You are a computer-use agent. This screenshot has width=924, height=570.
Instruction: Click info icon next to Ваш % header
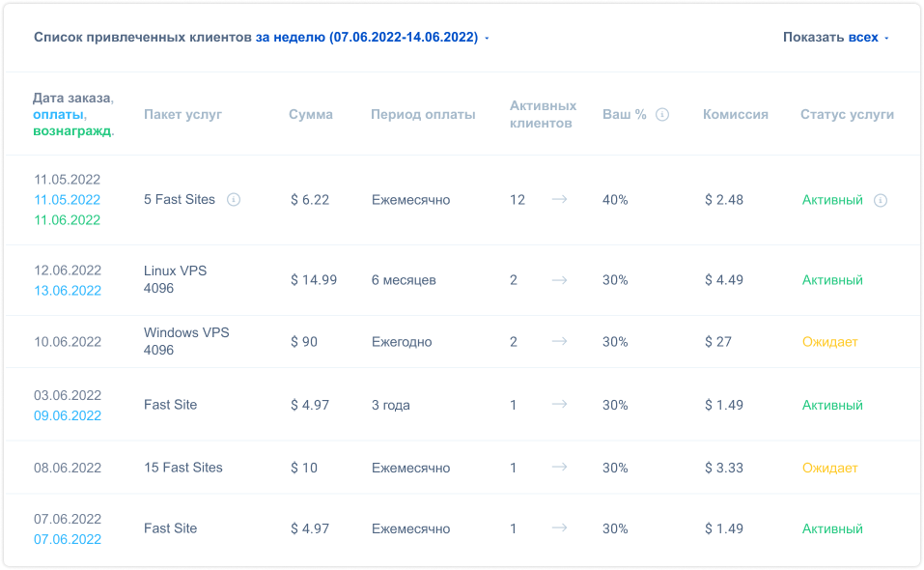pyautogui.click(x=662, y=114)
